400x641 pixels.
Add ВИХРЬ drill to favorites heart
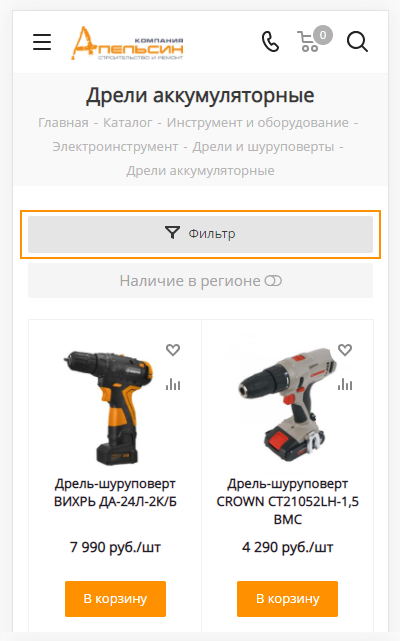point(173,350)
